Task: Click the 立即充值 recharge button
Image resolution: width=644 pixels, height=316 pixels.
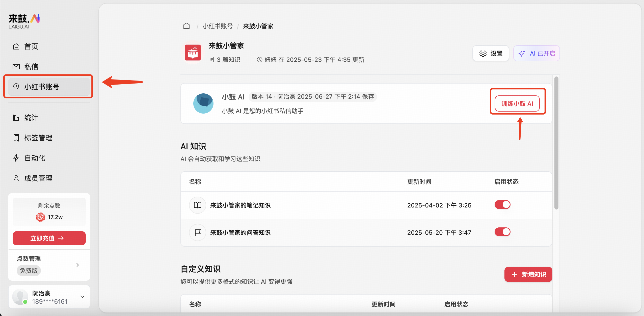Action: click(x=49, y=238)
